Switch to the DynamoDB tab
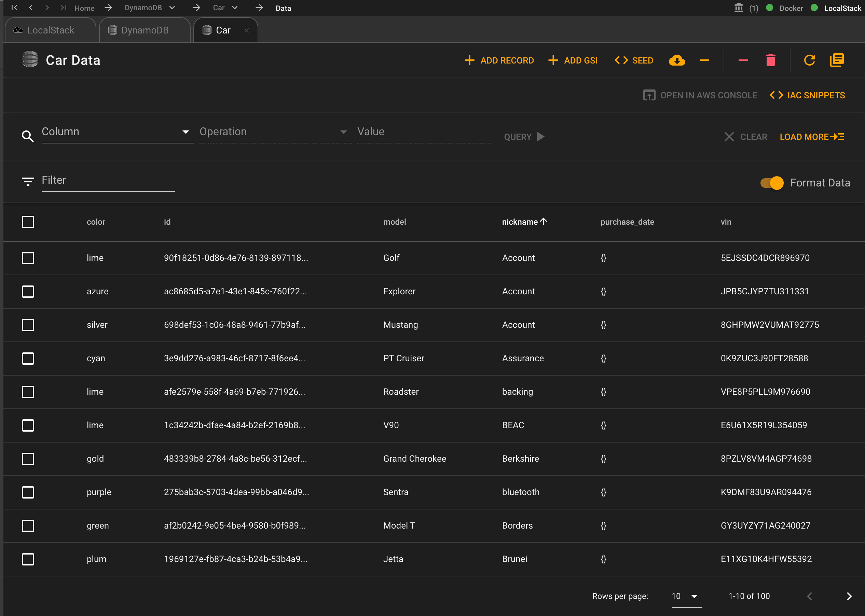Viewport: 865px width, 616px height. [145, 30]
